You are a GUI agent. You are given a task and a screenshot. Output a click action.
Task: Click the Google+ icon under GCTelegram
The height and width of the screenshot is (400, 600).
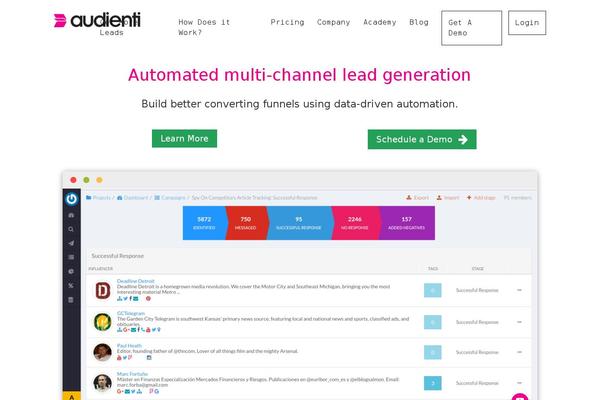click(126, 330)
